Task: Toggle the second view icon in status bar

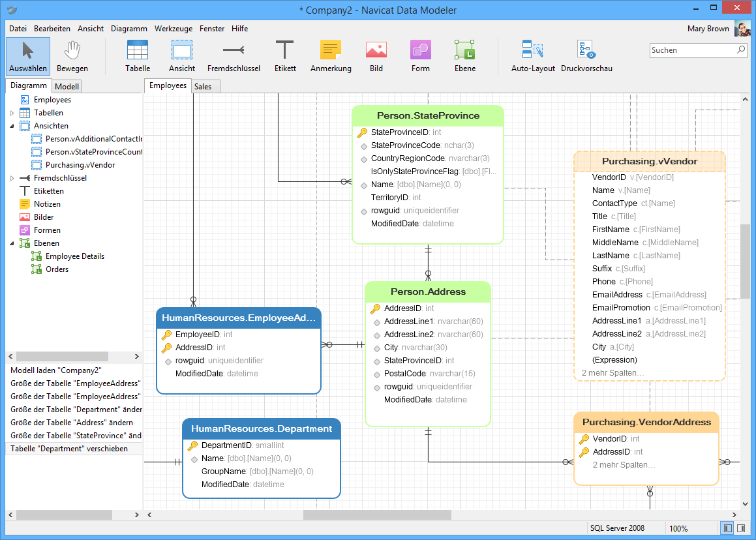Action: pyautogui.click(x=742, y=528)
